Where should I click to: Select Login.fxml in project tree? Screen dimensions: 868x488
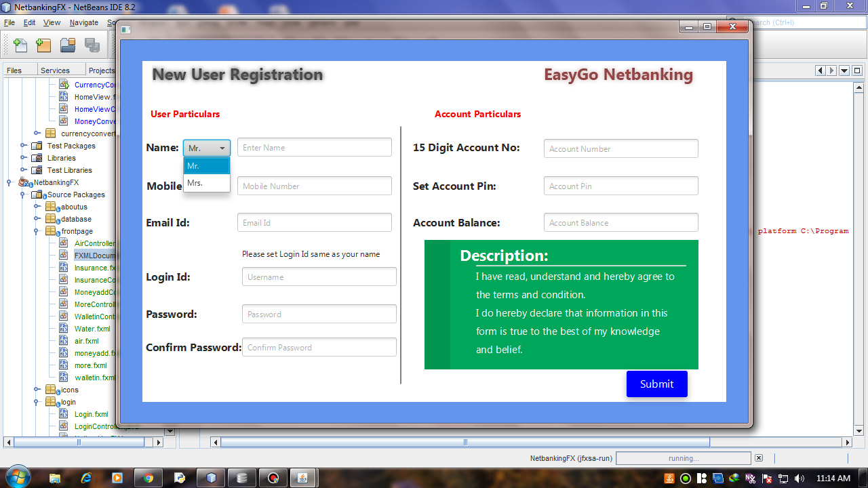point(92,414)
